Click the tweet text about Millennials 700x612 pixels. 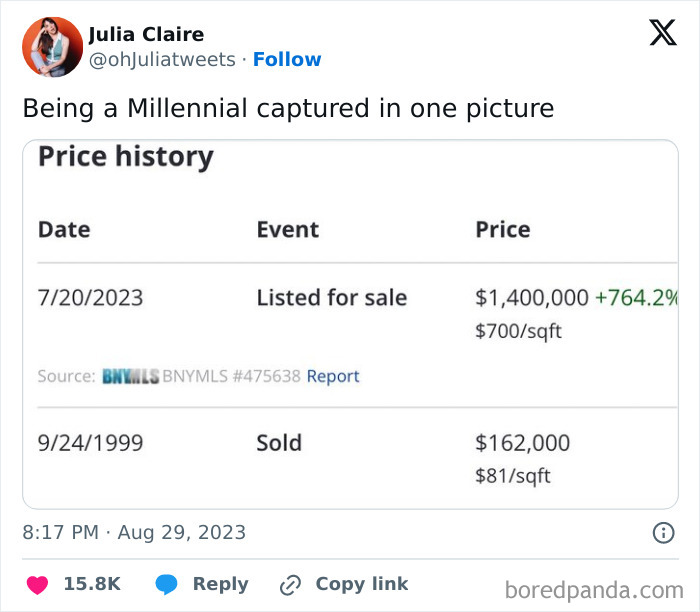pyautogui.click(x=288, y=108)
